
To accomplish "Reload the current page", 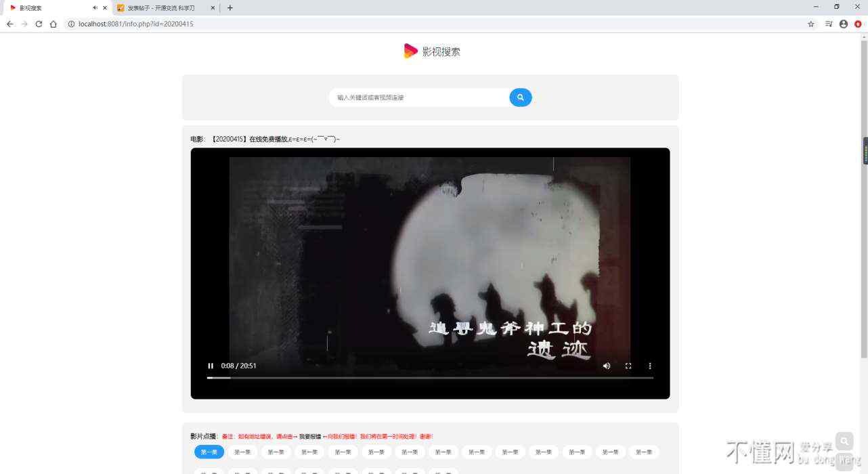I will click(39, 24).
